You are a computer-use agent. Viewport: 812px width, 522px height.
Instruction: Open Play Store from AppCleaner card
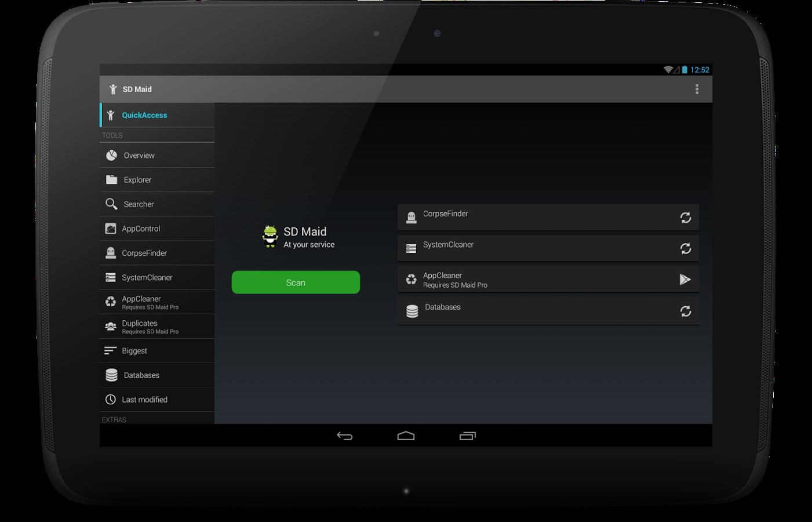(685, 280)
